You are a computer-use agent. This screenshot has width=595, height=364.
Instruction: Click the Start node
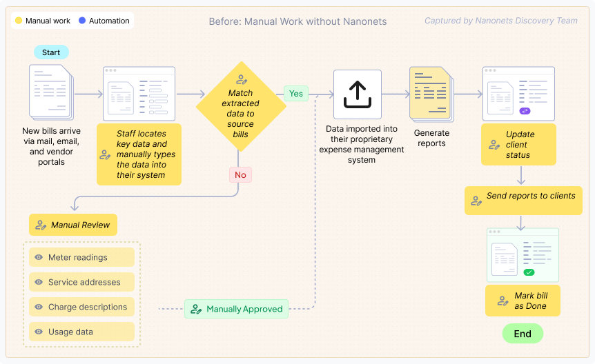click(x=51, y=52)
